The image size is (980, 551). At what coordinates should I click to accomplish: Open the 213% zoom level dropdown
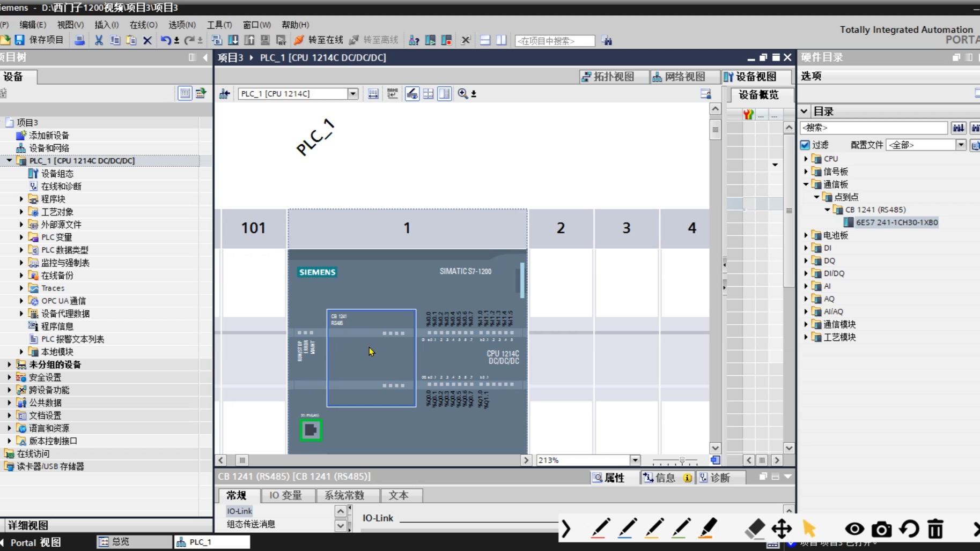click(635, 460)
